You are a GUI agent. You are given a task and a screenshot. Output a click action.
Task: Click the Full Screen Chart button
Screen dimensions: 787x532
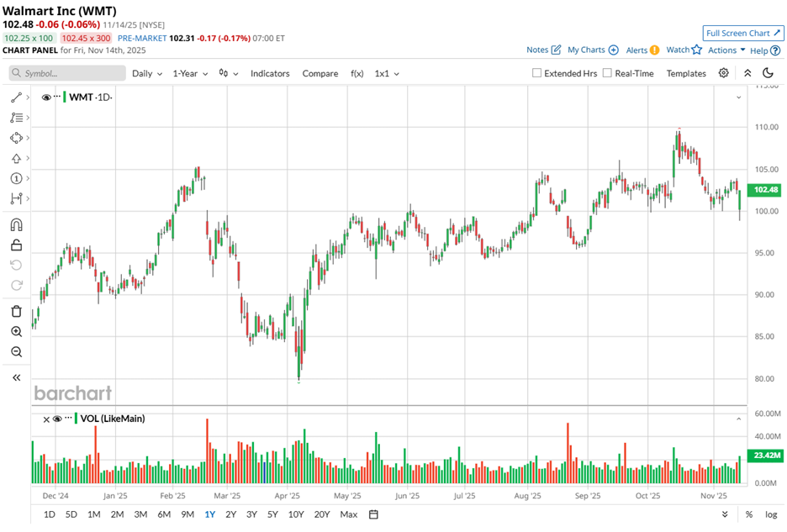tap(742, 33)
